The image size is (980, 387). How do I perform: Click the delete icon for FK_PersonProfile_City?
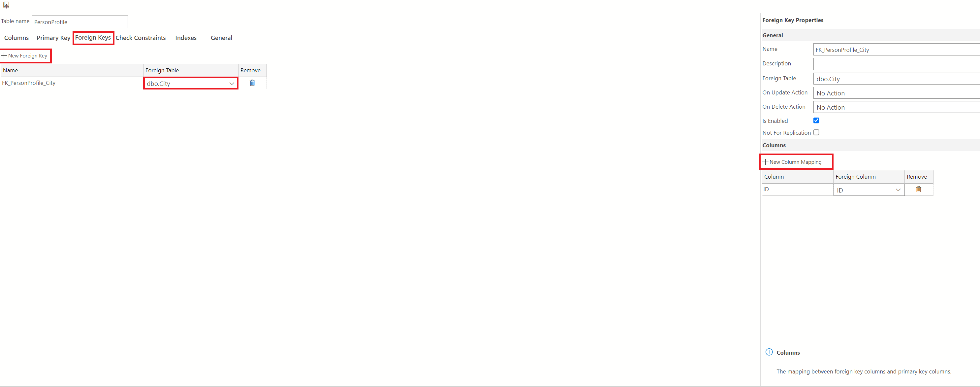coord(252,83)
